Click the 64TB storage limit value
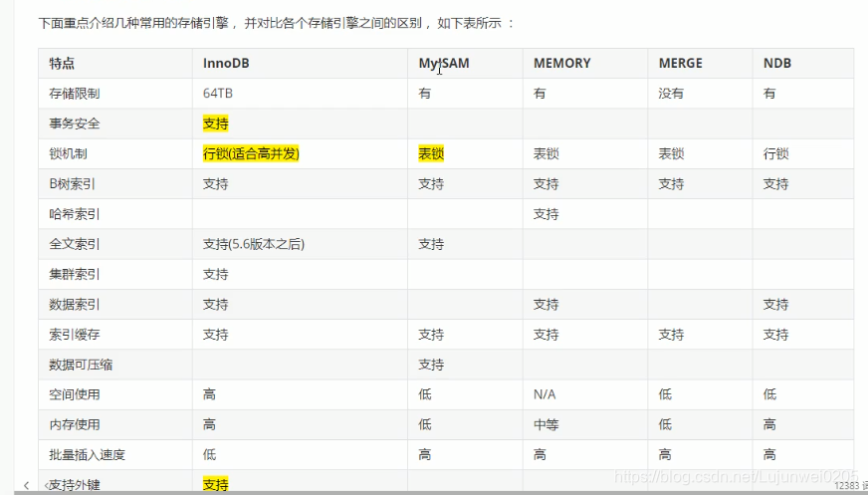The image size is (868, 495). [218, 93]
